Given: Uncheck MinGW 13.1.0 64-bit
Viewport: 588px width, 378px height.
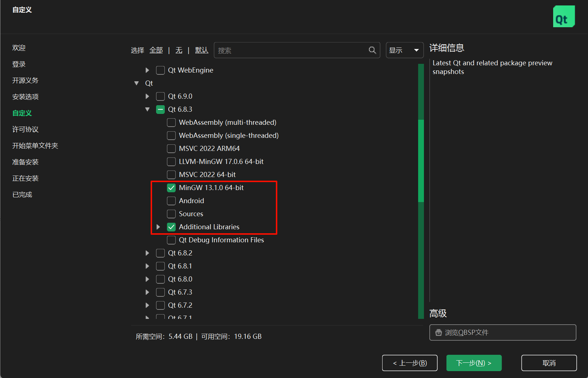Looking at the screenshot, I should (x=171, y=188).
